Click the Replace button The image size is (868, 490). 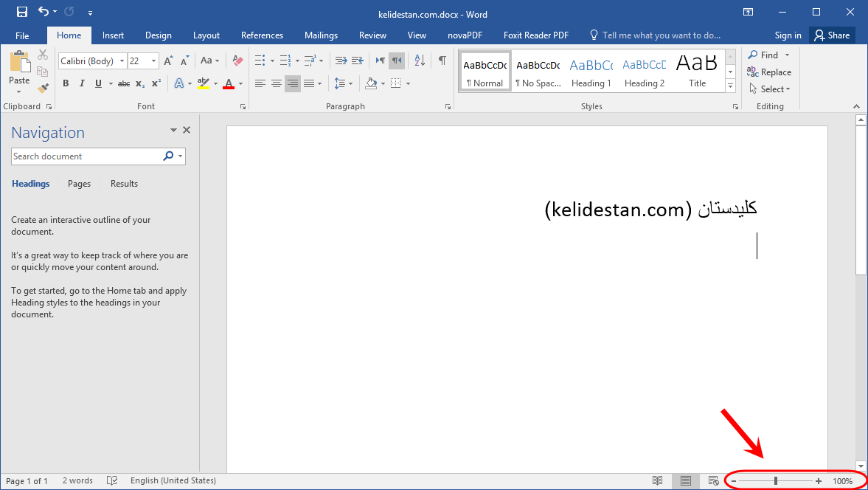tap(769, 72)
